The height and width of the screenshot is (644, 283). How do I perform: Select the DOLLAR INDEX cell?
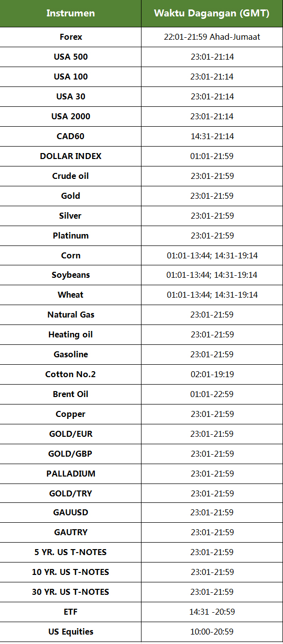[71, 156]
